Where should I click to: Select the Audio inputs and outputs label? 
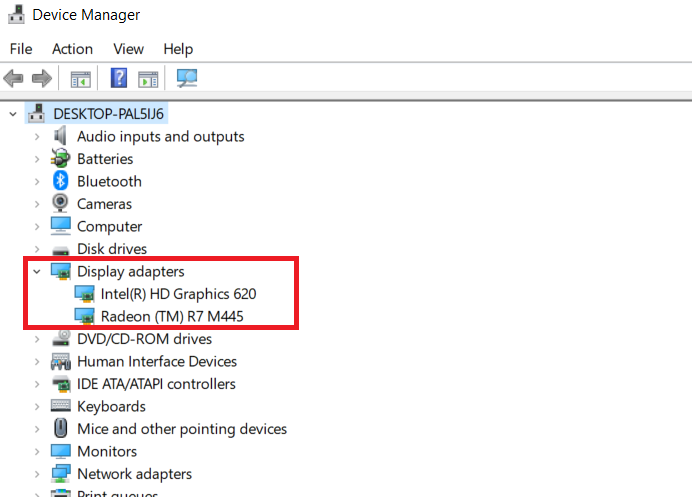pyautogui.click(x=161, y=136)
